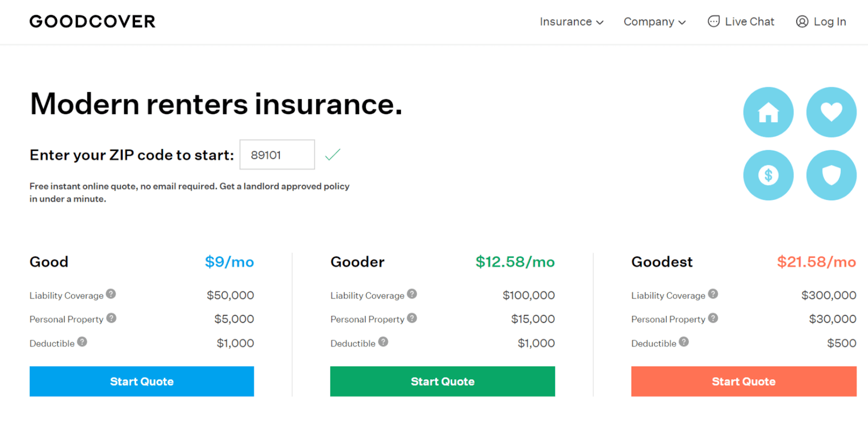Click the blue heart icon
The width and height of the screenshot is (868, 422).
pos(831,112)
